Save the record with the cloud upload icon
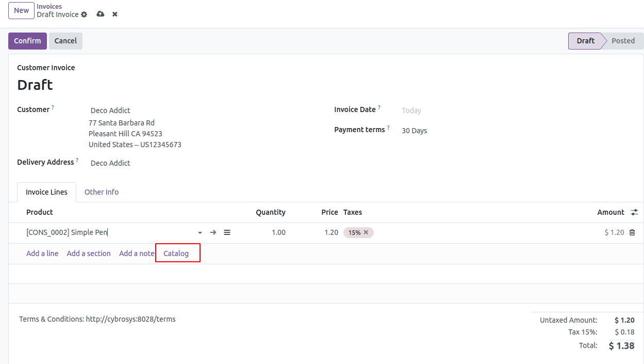The image size is (644, 364). 101,14
